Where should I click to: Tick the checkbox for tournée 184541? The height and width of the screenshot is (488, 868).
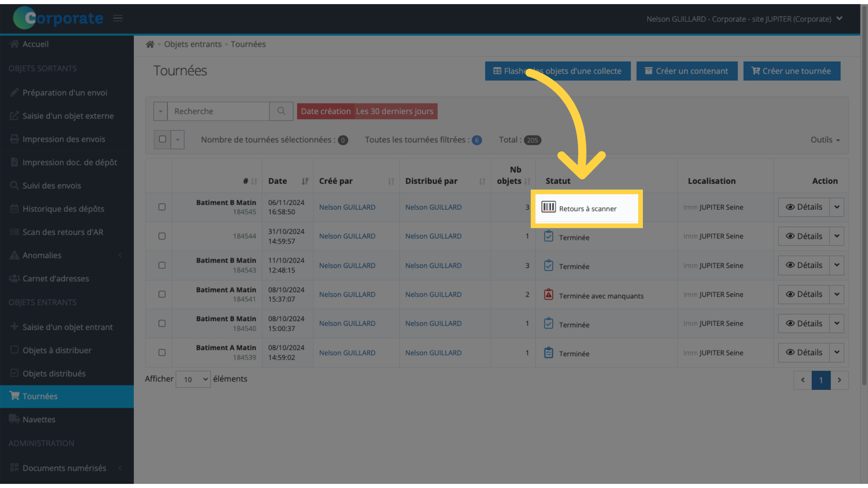click(162, 295)
